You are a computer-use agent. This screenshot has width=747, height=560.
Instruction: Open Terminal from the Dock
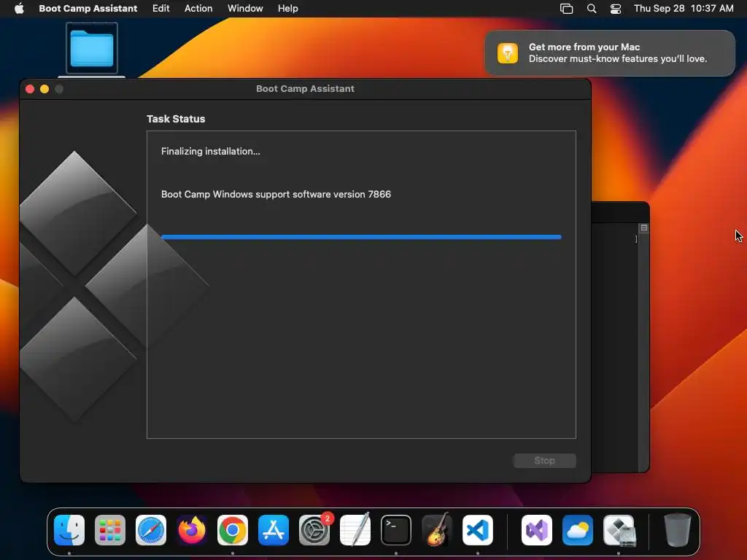click(x=396, y=530)
